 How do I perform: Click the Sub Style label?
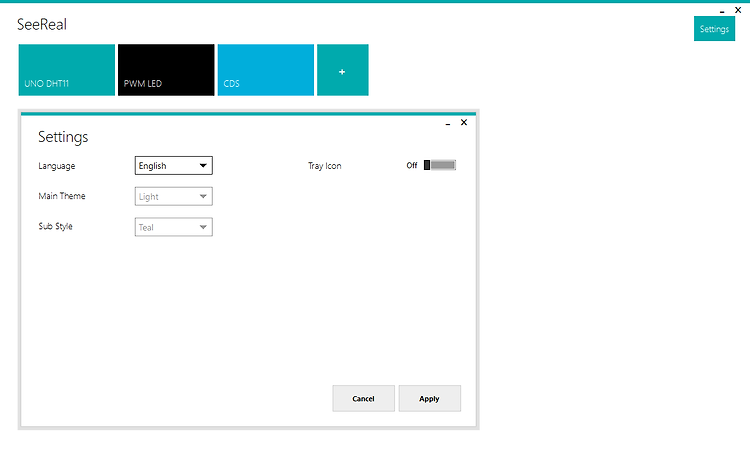[55, 226]
